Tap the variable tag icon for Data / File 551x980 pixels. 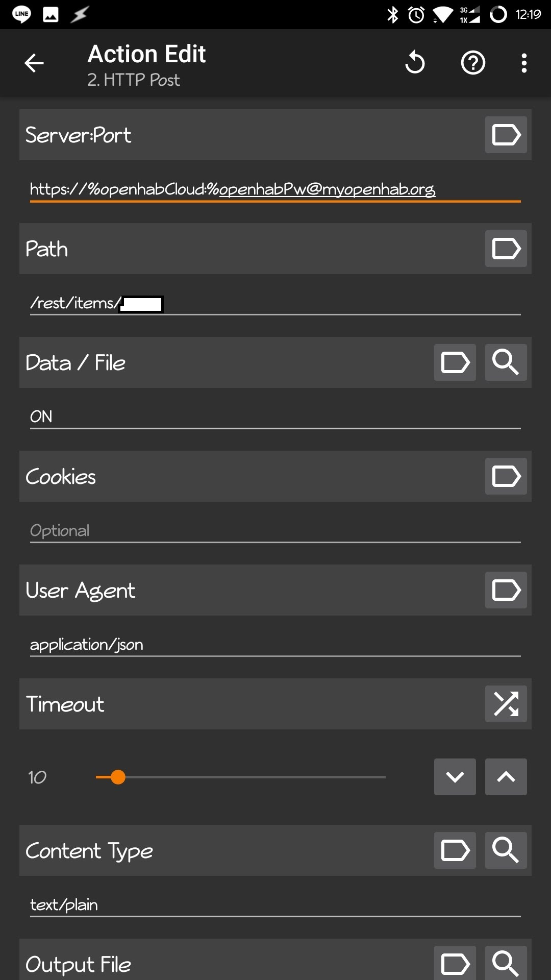[x=455, y=362]
